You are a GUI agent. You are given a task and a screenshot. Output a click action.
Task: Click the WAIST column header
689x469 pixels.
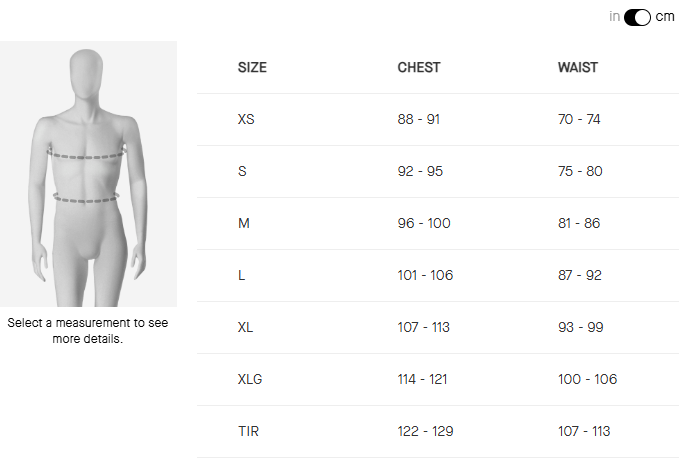click(578, 68)
